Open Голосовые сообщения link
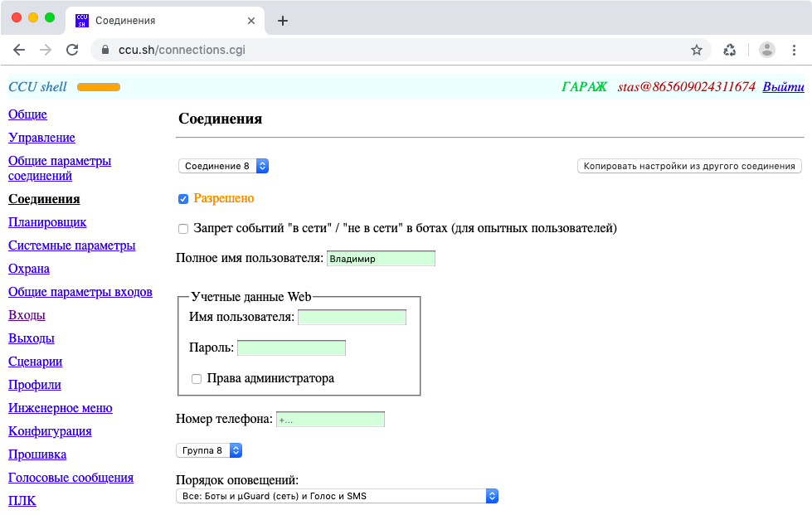Screen dimensions: 812x515 pos(71,478)
